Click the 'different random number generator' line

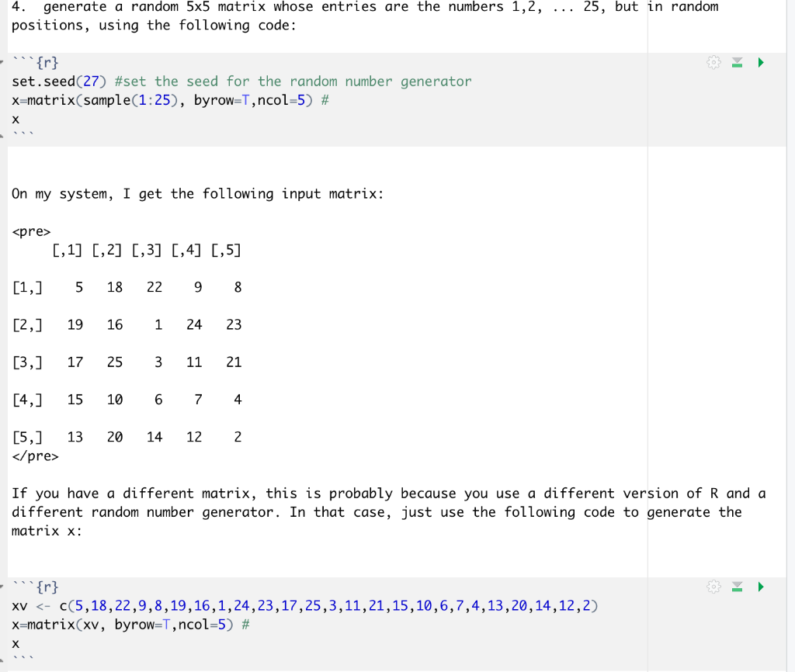coord(377,512)
